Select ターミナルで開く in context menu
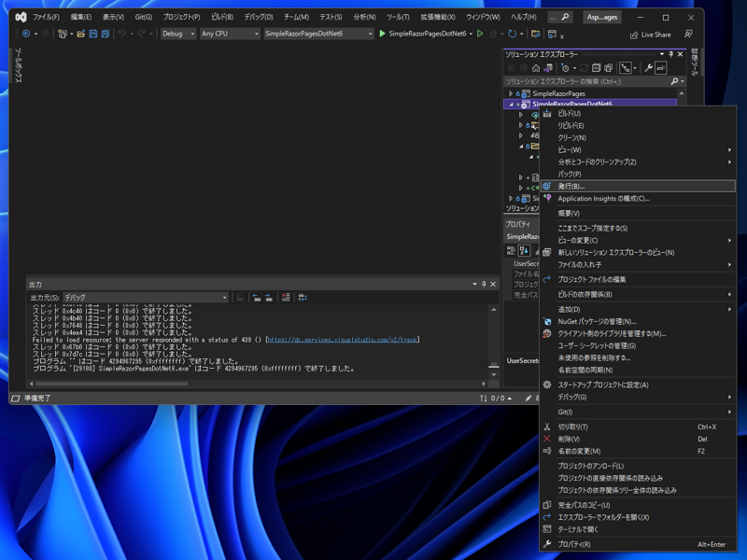The image size is (747, 560). (x=638, y=529)
